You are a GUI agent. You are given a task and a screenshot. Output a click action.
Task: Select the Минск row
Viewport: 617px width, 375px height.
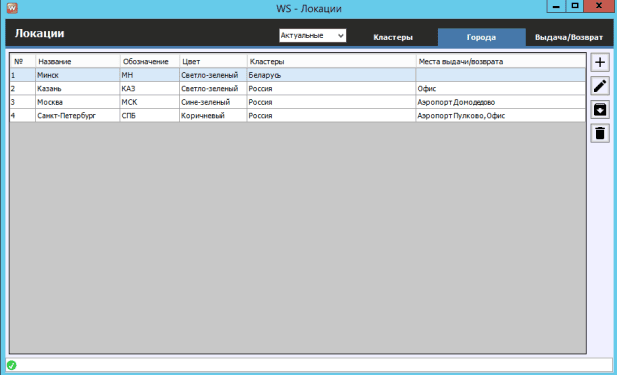297,75
